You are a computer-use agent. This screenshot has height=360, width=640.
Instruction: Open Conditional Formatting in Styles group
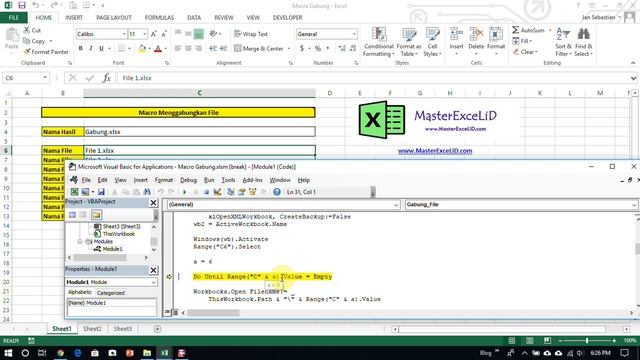(379, 42)
